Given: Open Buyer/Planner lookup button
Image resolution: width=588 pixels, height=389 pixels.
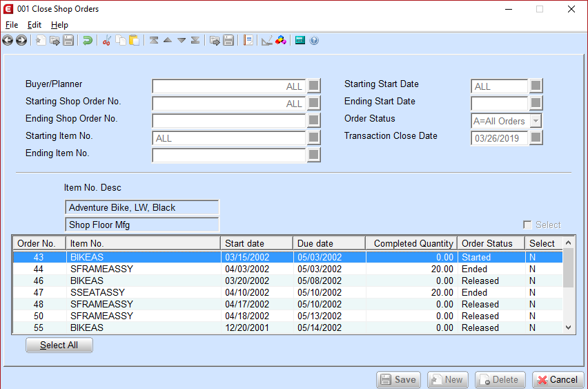Looking at the screenshot, I should click(x=314, y=86).
